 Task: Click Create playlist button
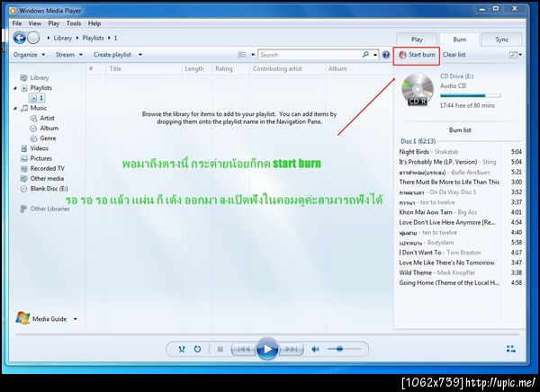coord(112,54)
